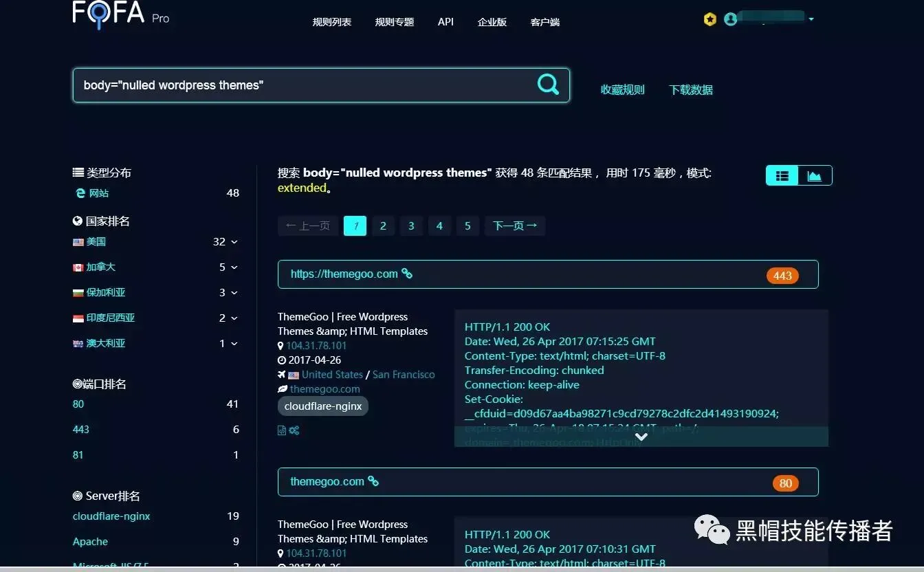This screenshot has width=924, height=572.
Task: Open the API menu item
Action: [x=445, y=22]
